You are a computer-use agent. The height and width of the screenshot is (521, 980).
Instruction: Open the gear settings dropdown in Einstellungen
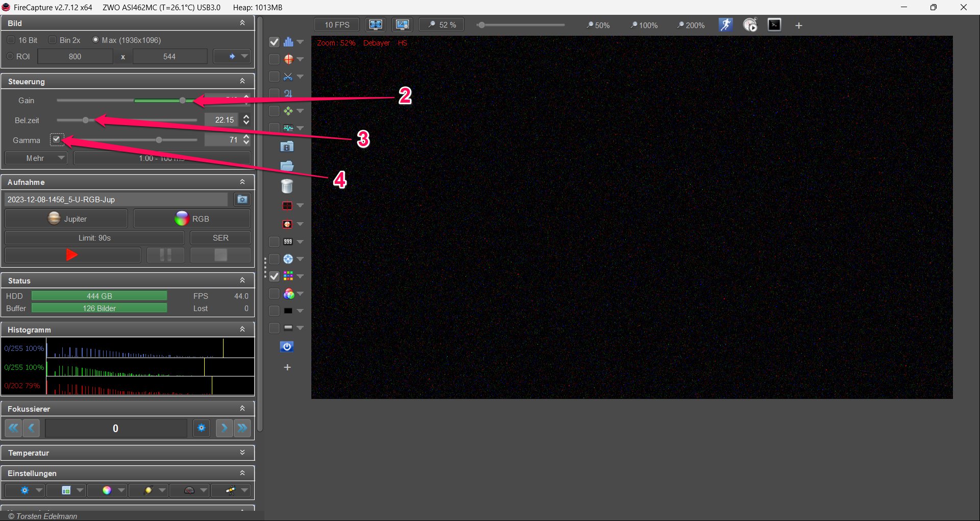[25, 490]
